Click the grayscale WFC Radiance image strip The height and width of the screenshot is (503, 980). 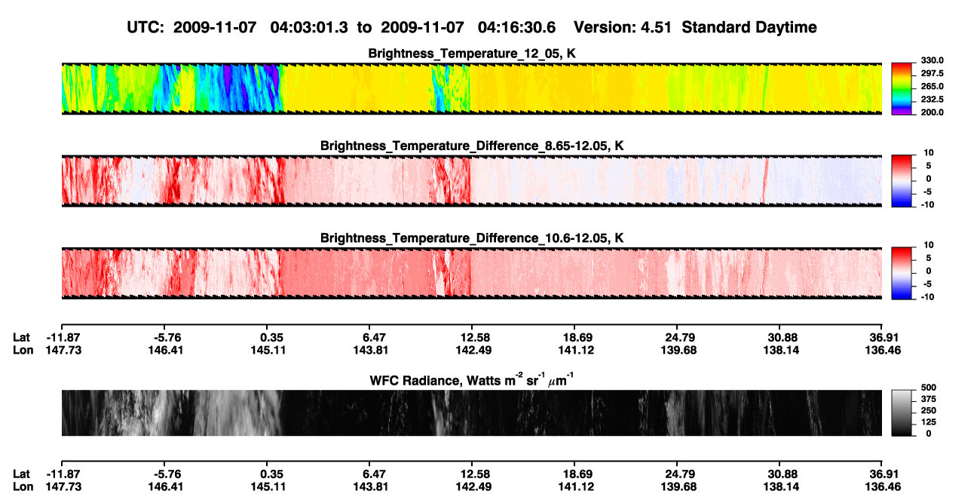[472, 413]
